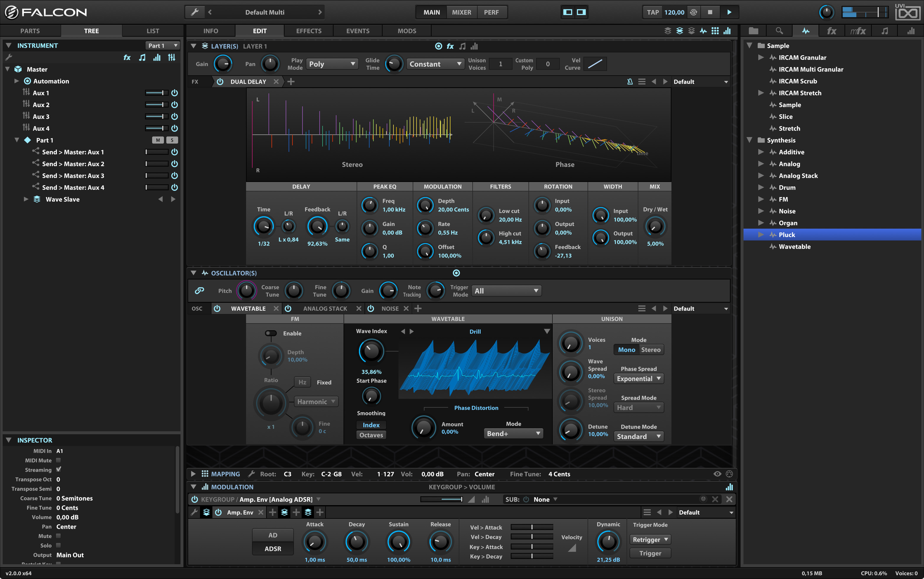Click the Layer fx icon in Layer header
924x579 pixels.
click(450, 46)
